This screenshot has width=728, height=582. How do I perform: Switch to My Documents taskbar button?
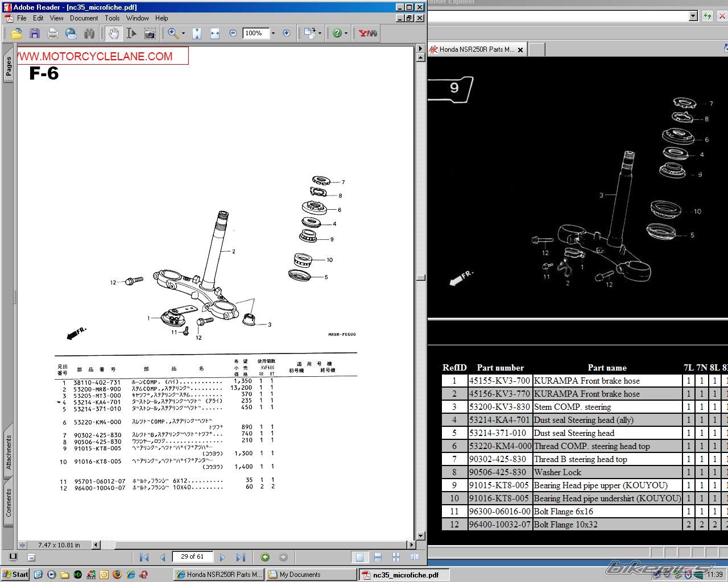tap(311, 575)
